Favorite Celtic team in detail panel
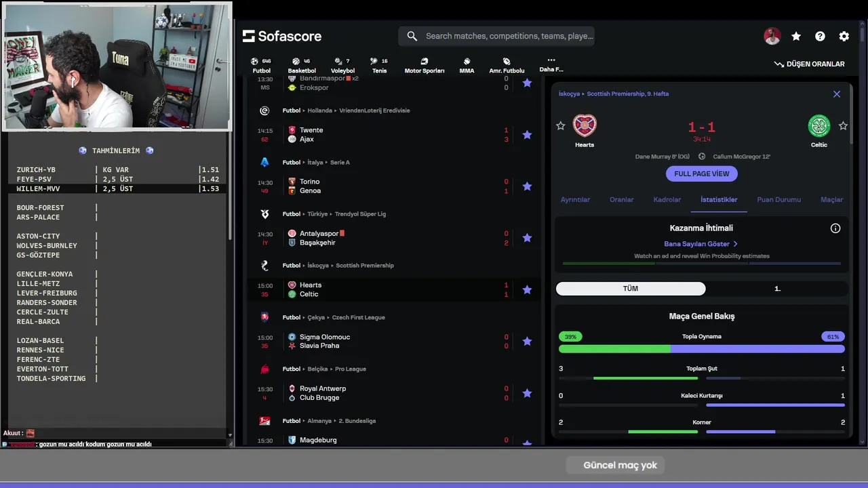The width and height of the screenshot is (868, 488). pos(843,126)
